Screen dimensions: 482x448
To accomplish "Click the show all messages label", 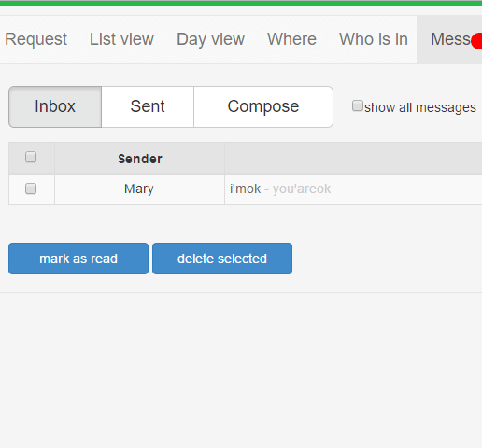I will (420, 107).
